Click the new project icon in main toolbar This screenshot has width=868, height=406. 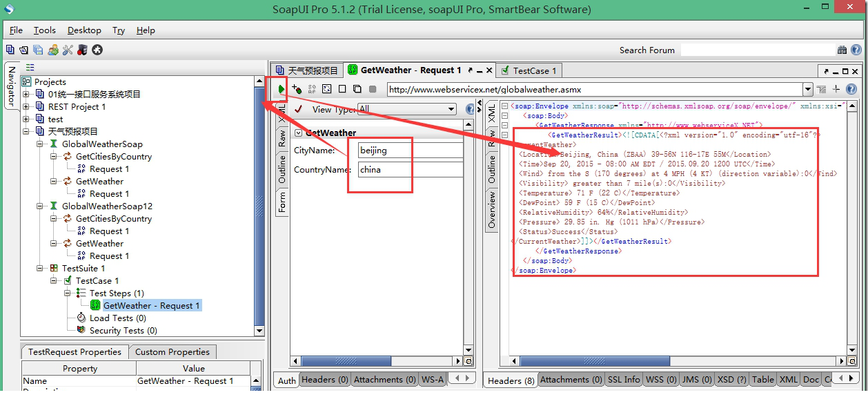[x=10, y=50]
